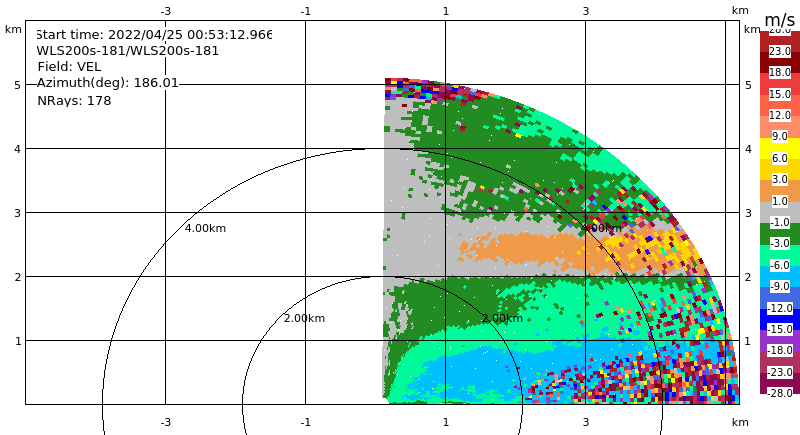
Task: Select the 12.0 colorbar tick label
Action: [x=780, y=115]
